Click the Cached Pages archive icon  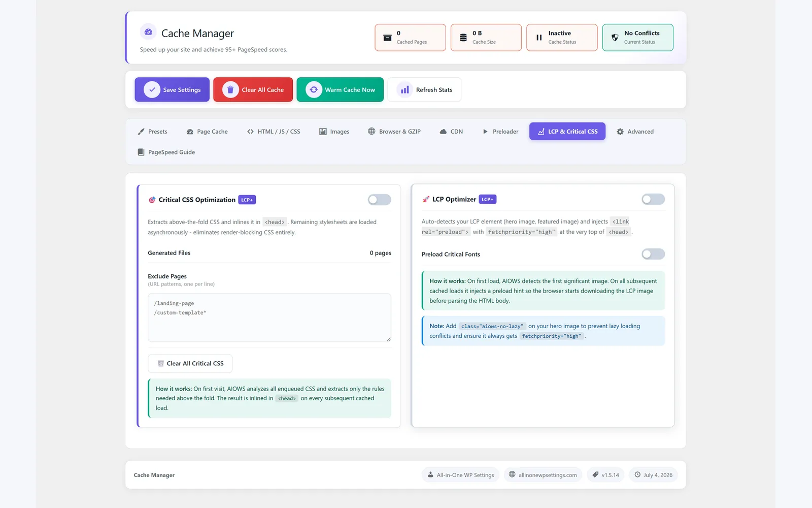click(387, 38)
